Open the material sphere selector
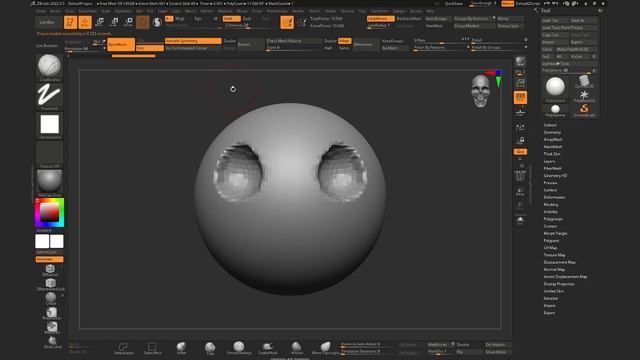Viewport: 640px width, 360px height. (49, 183)
